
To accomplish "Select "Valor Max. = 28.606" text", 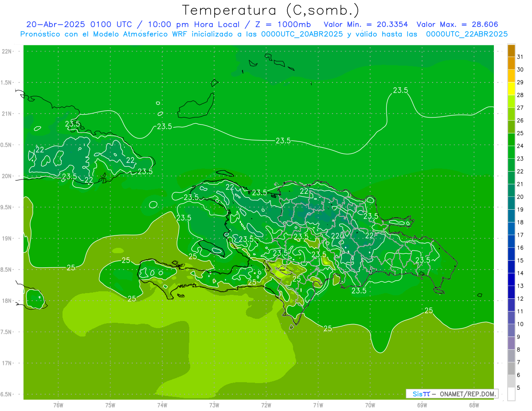I will 457,24.
